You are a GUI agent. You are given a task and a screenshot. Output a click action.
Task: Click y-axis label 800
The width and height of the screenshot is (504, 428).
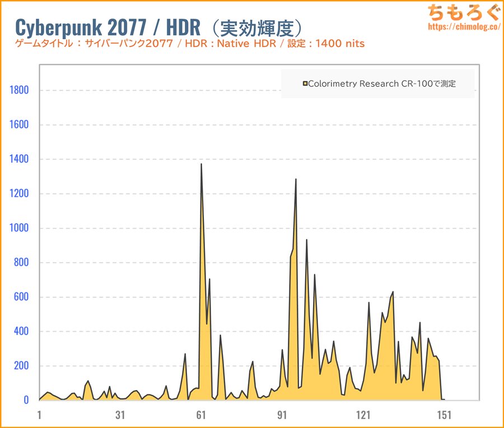click(x=21, y=262)
